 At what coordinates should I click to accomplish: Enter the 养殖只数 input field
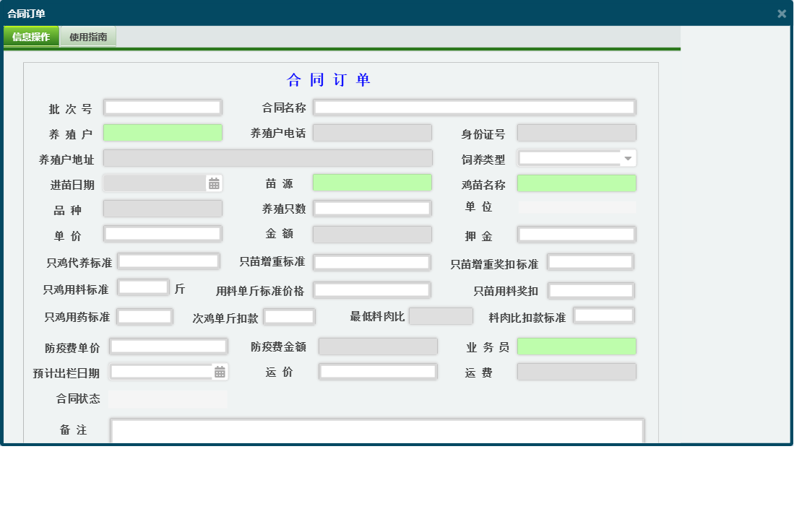click(371, 208)
